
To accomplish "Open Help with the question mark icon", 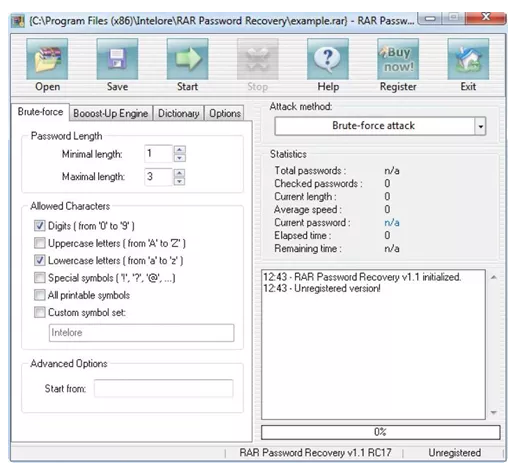I will point(328,59).
